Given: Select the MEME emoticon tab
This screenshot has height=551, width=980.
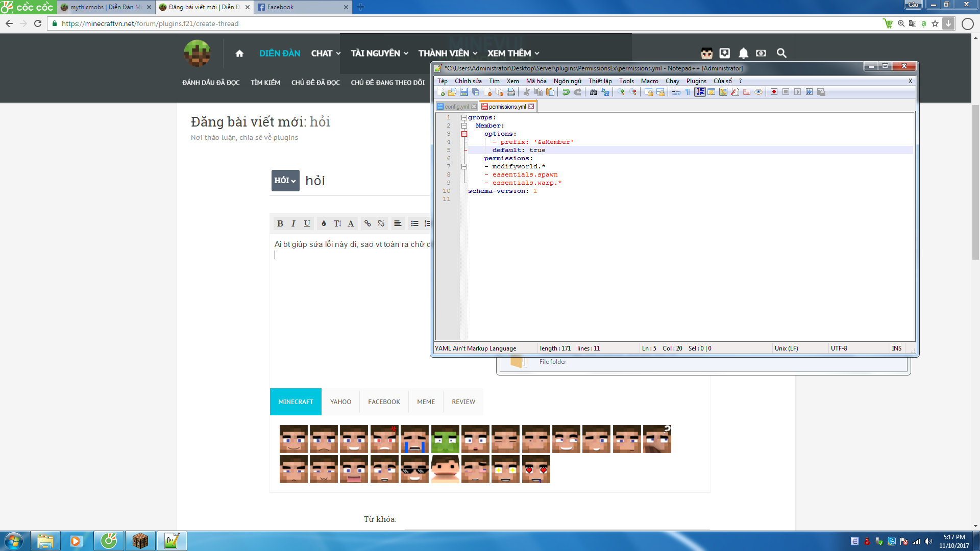Looking at the screenshot, I should pos(426,402).
